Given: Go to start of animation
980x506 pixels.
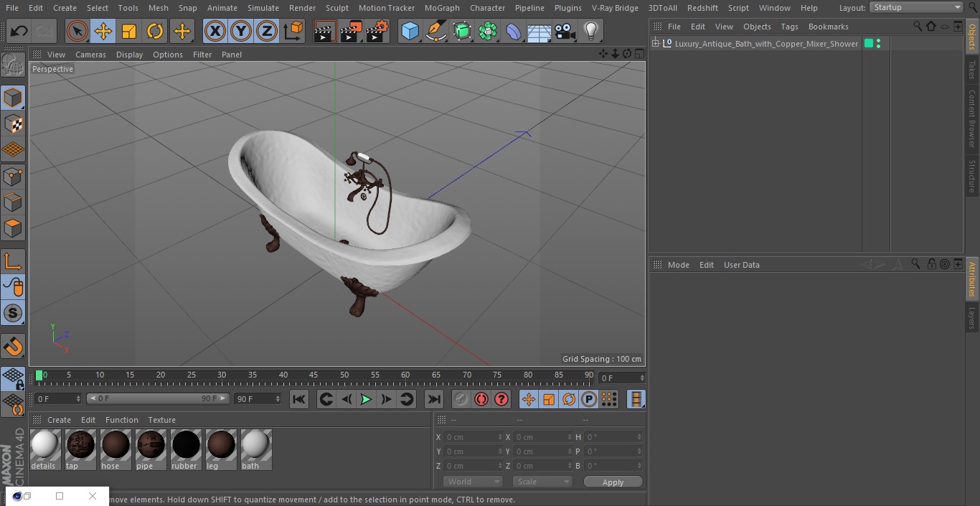Looking at the screenshot, I should (x=299, y=399).
